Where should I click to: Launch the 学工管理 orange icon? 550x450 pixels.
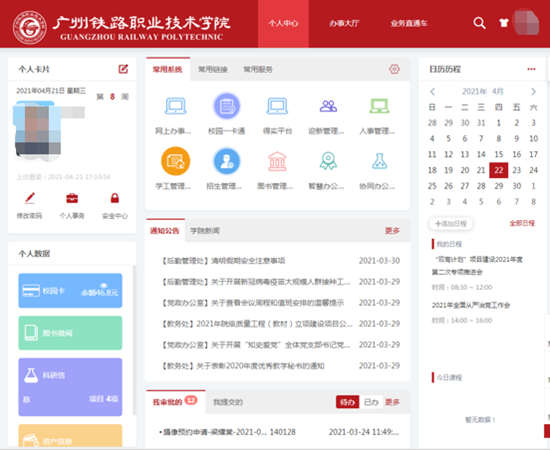(x=175, y=161)
